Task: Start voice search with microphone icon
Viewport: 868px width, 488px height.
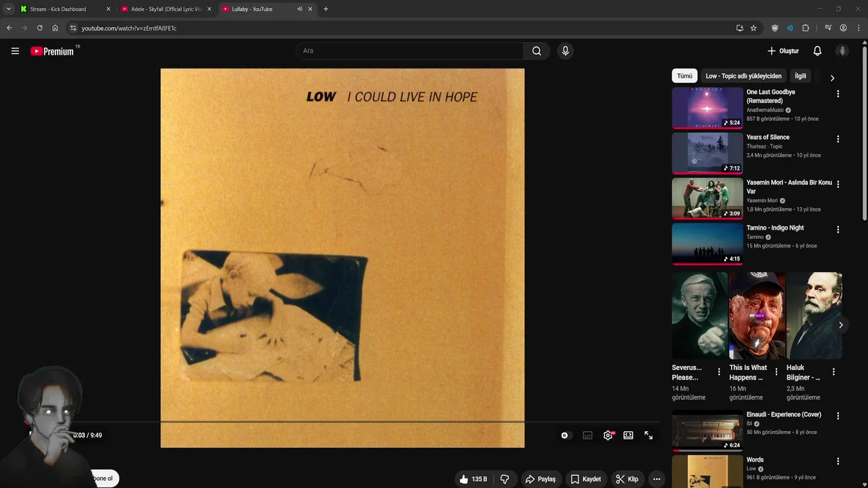Action: pyautogui.click(x=566, y=51)
